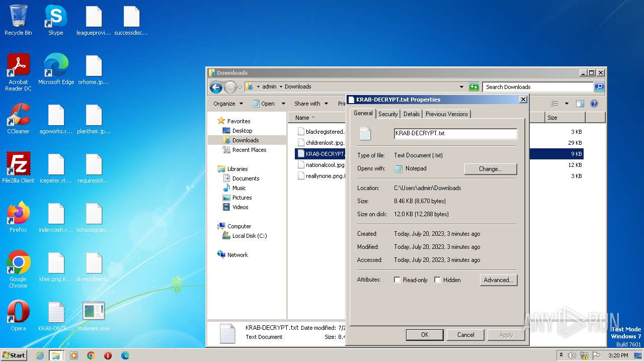Click the Change... button
This screenshot has width=644, height=362.
click(x=491, y=169)
